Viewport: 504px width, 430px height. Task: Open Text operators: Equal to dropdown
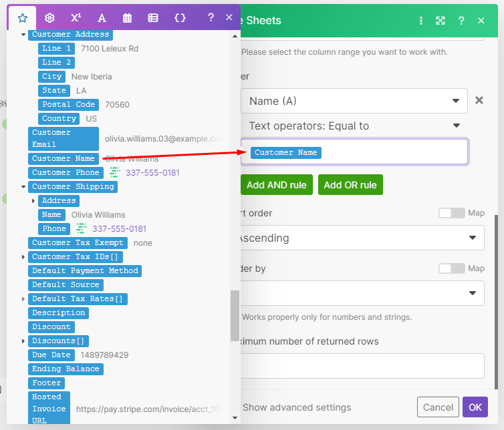pos(354,126)
